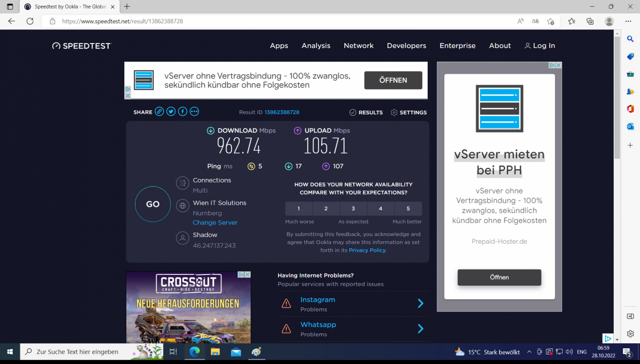Rate network availability as 4
The image size is (640, 364).
381,209
